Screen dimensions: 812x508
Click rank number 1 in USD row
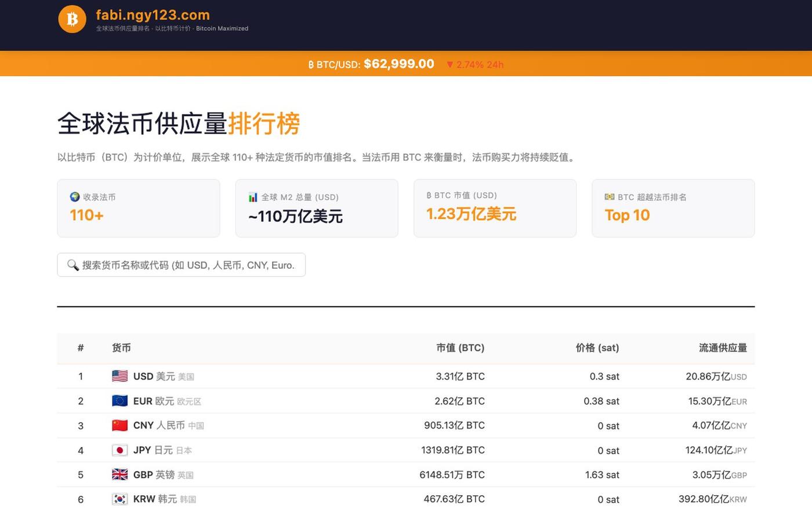pos(81,376)
